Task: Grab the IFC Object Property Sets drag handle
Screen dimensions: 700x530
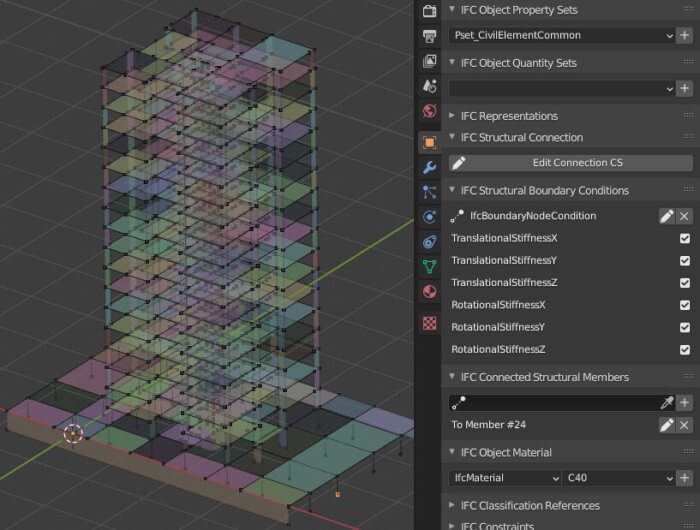Action: point(688,9)
